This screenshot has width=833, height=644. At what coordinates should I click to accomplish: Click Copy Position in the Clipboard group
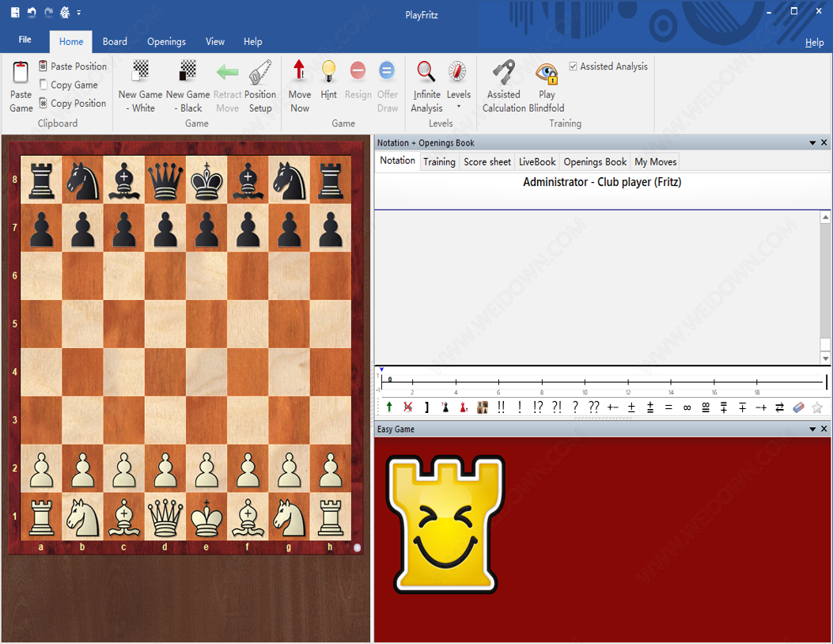73,103
